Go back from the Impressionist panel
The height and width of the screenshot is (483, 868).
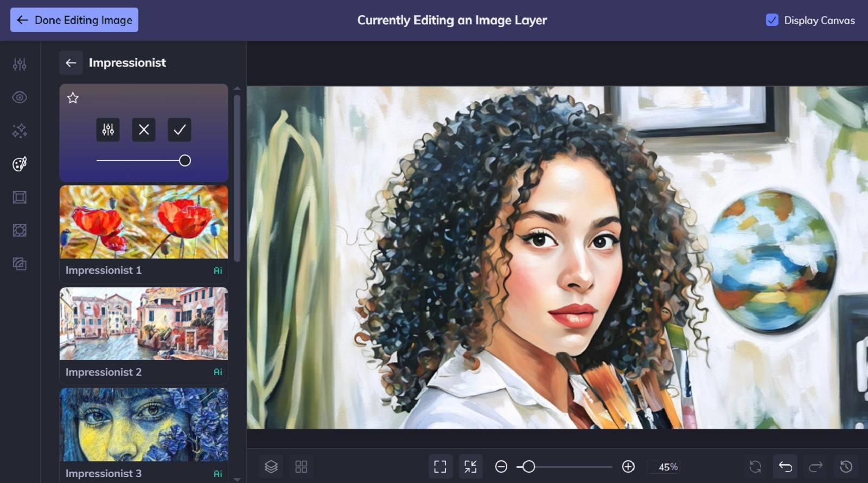click(71, 63)
